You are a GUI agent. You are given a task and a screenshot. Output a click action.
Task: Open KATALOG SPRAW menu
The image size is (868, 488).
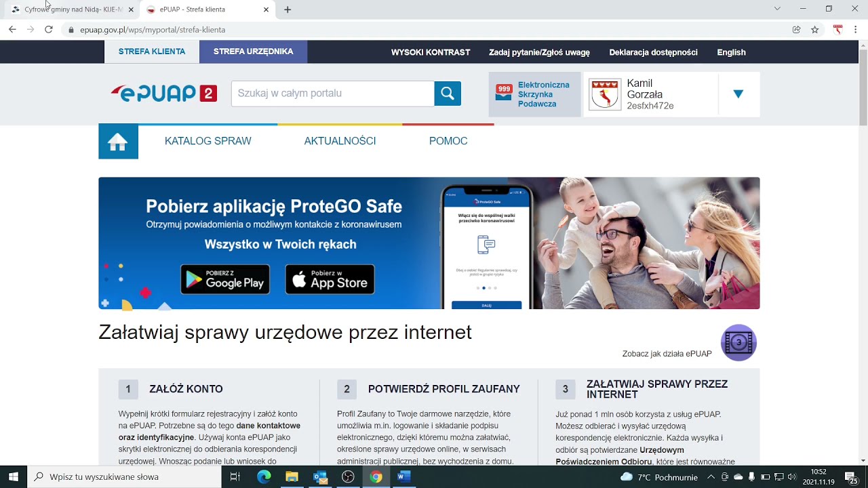208,141
